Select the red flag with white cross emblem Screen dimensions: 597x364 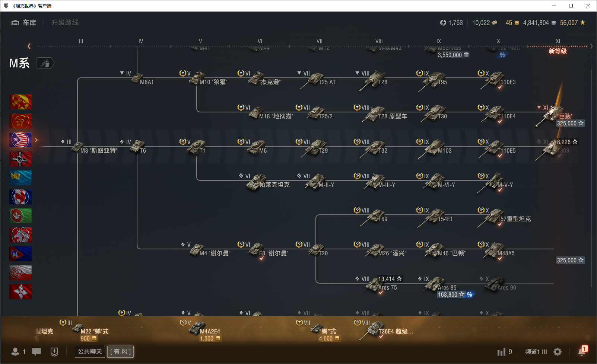(20, 292)
